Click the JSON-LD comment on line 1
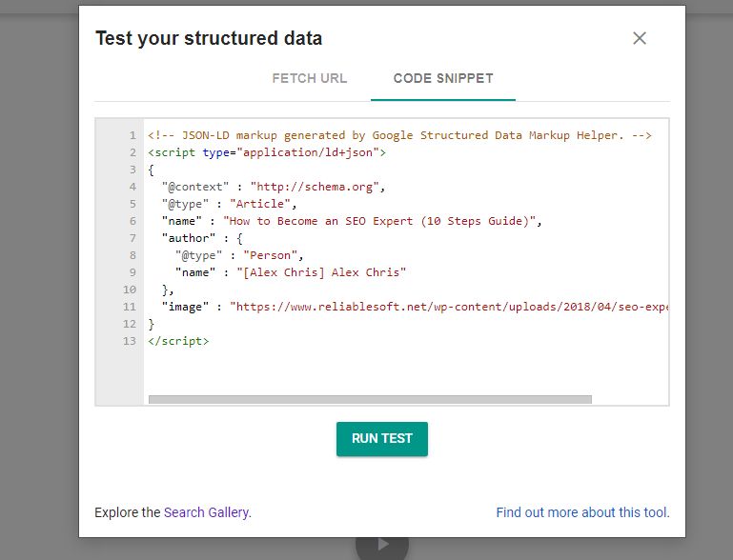 (x=399, y=135)
